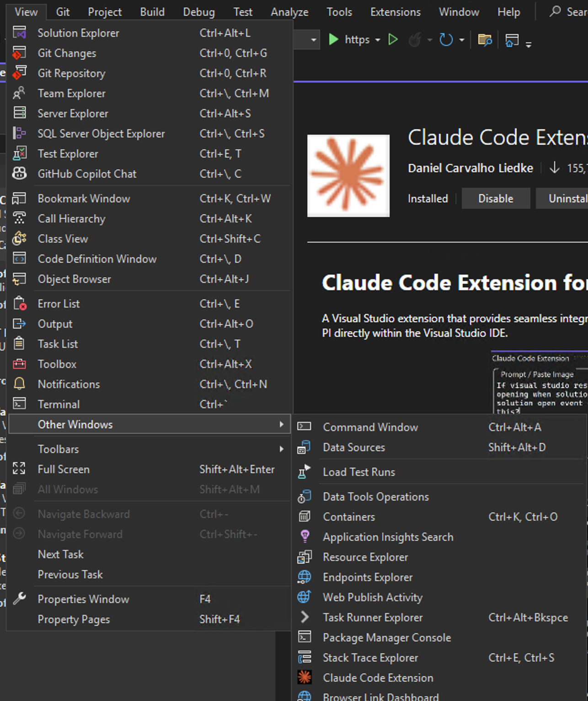Select Stack Trace Explorer
The height and width of the screenshot is (701, 588).
tap(440, 658)
